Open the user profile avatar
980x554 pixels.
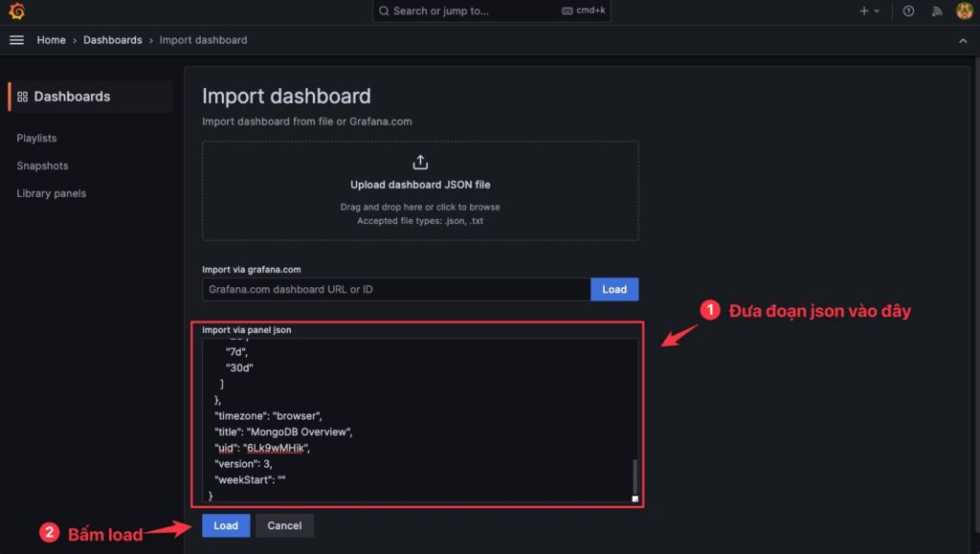965,11
